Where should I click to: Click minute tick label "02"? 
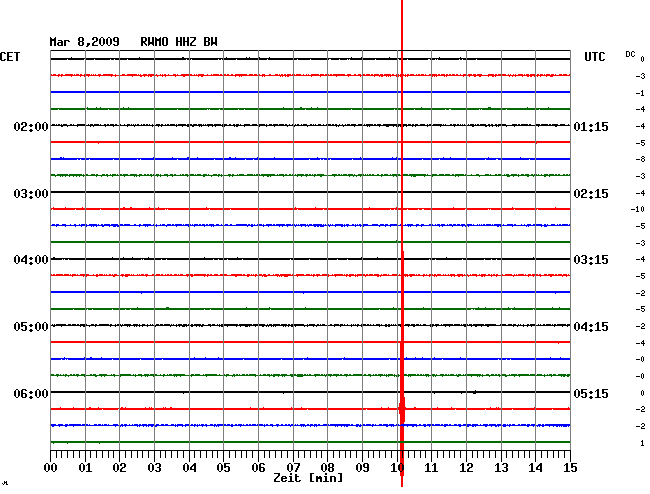(x=119, y=467)
